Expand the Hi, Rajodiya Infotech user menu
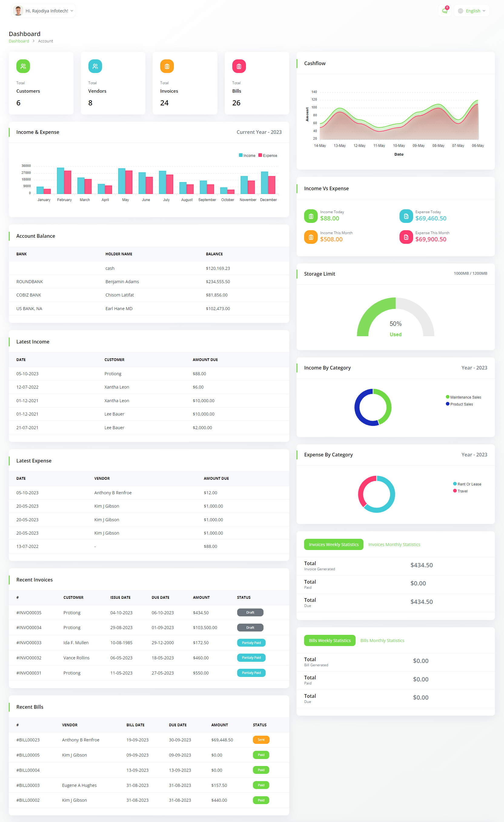Viewport: 504px width, 822px height. 44,11
